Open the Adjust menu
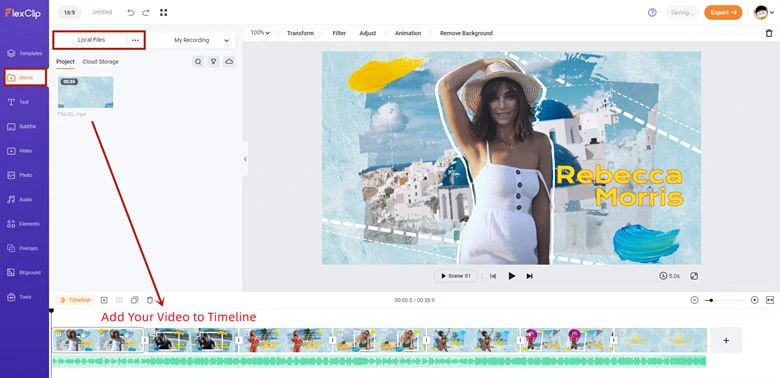The width and height of the screenshot is (780, 378). coord(368,33)
